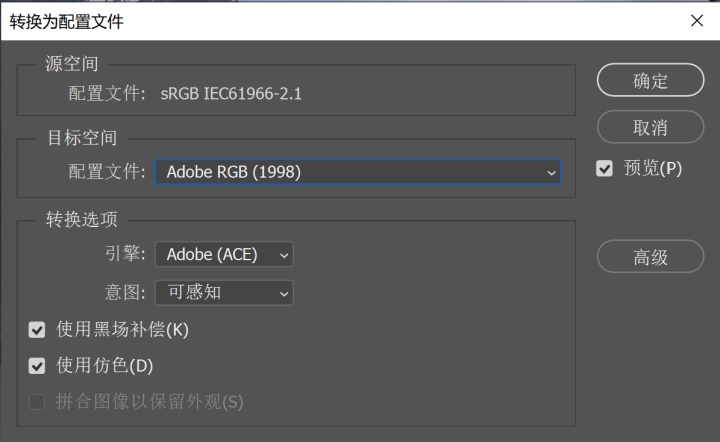Click the 转换为配置文件 dialog title
This screenshot has height=442, width=720.
coord(67,22)
